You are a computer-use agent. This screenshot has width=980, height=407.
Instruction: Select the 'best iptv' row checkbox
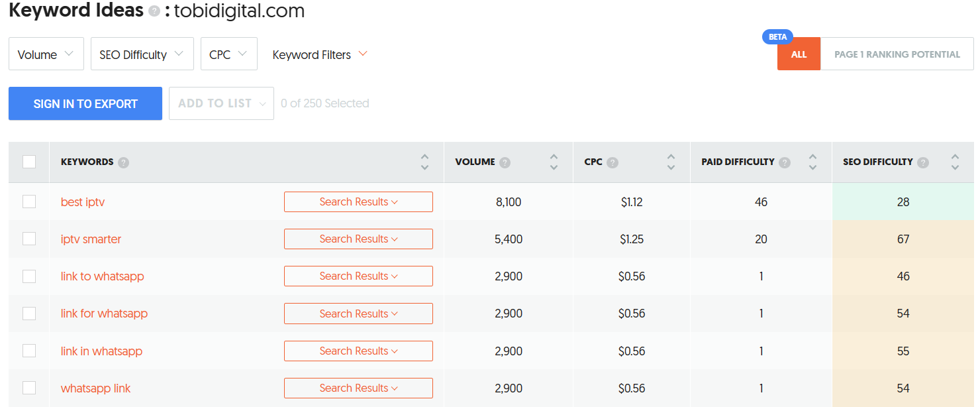(29, 202)
